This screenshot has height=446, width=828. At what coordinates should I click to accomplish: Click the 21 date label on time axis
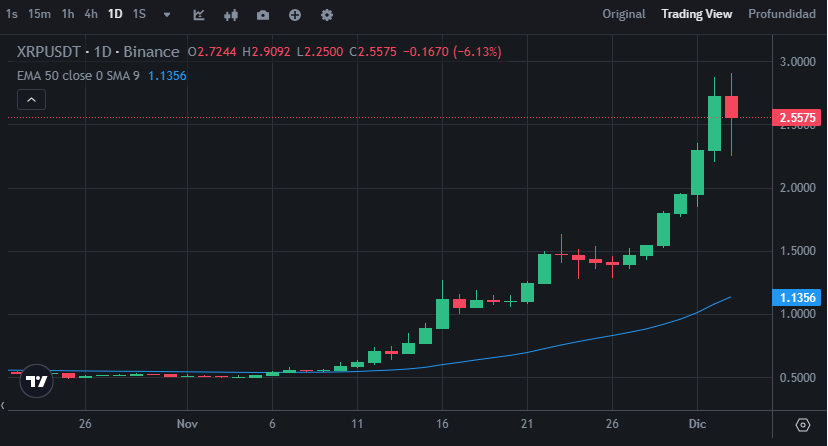click(526, 424)
